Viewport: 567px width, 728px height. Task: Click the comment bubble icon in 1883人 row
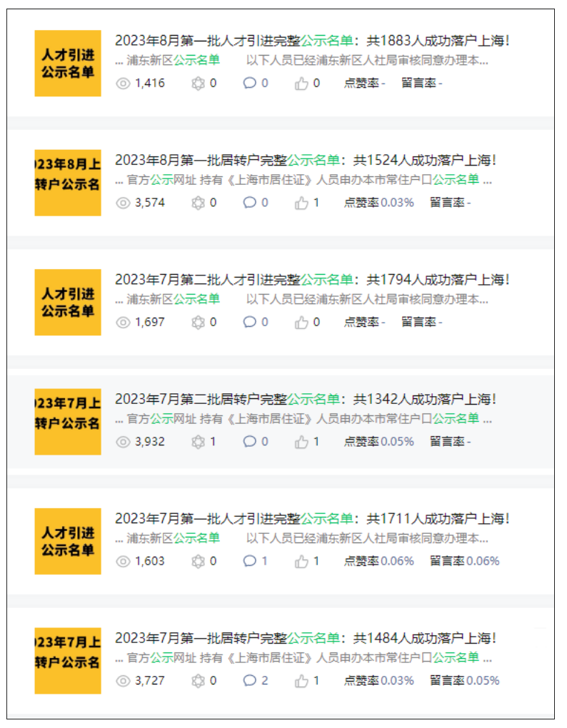[250, 83]
